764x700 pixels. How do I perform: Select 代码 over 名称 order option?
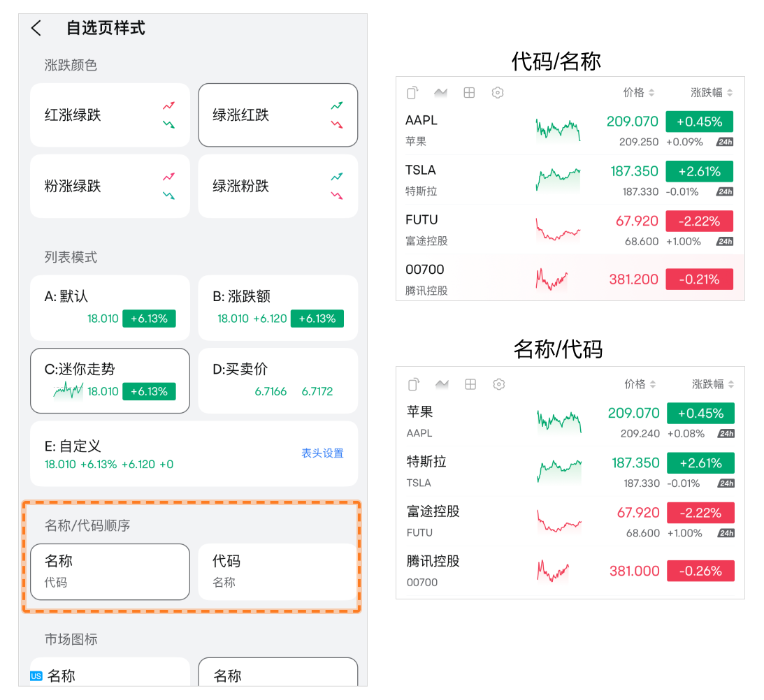pos(278,571)
